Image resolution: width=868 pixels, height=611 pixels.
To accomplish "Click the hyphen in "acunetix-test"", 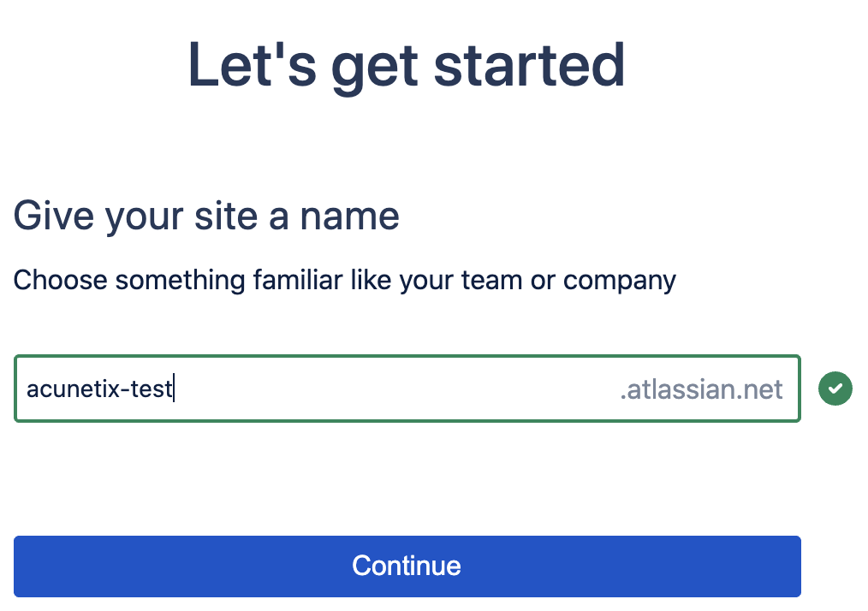I will click(122, 389).
